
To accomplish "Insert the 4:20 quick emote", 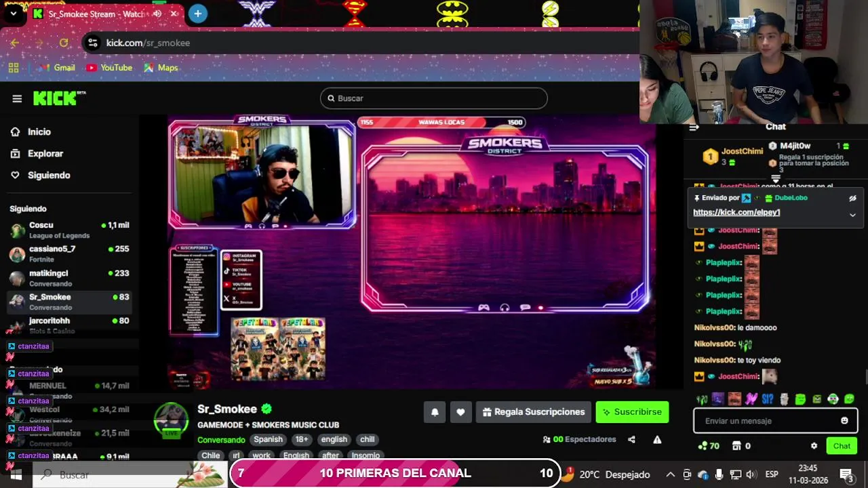I will pos(702,399).
